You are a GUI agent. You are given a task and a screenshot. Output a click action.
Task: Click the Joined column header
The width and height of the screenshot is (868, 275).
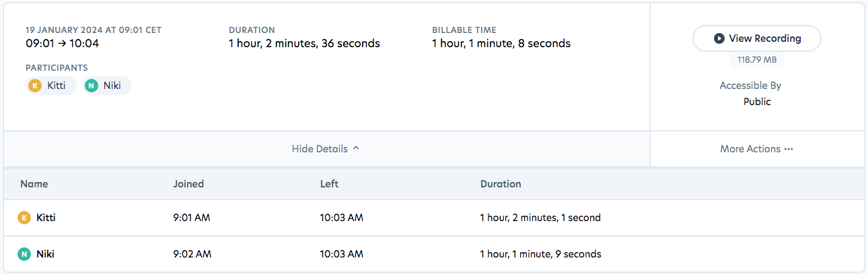(x=188, y=183)
